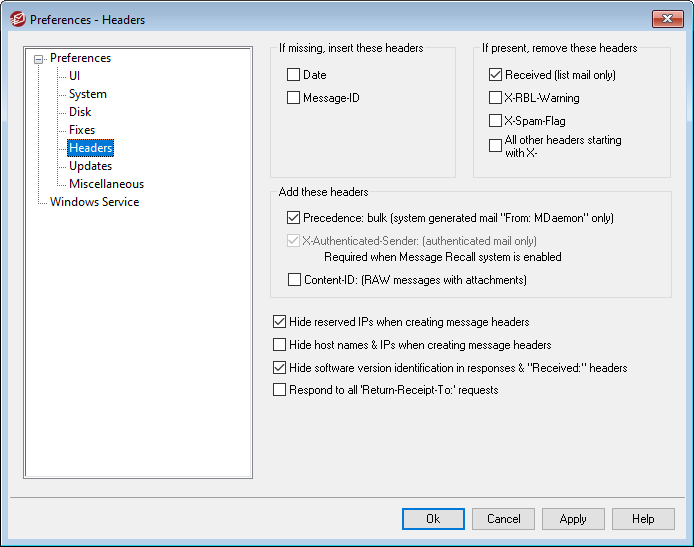The width and height of the screenshot is (694, 547).
Task: Disable Precedence: bulk header checkbox
Action: 294,217
